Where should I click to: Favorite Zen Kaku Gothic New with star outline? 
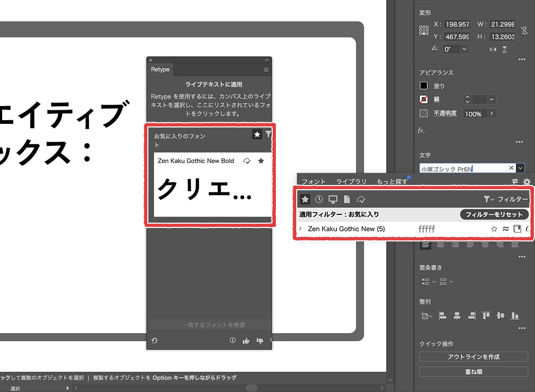point(494,229)
